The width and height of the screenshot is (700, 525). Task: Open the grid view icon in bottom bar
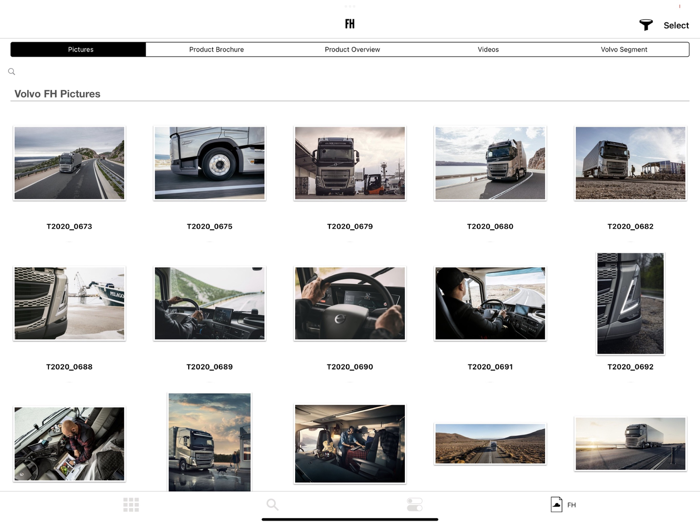[131, 505]
